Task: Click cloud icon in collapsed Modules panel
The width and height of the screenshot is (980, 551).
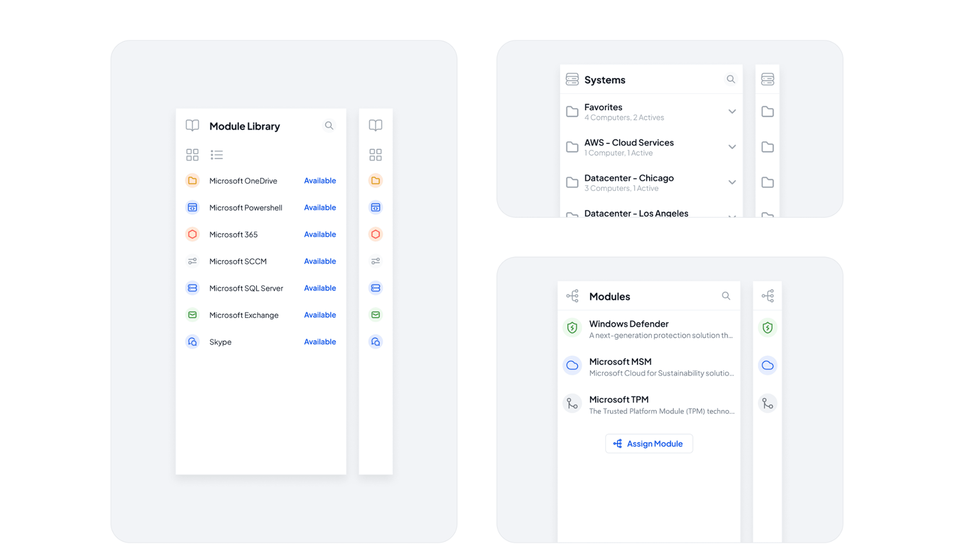Action: (767, 366)
